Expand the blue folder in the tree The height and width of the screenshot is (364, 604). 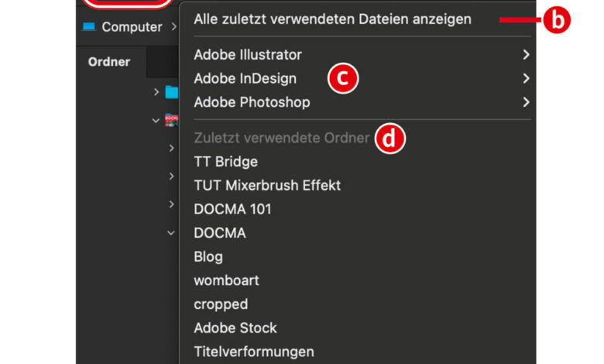click(157, 93)
